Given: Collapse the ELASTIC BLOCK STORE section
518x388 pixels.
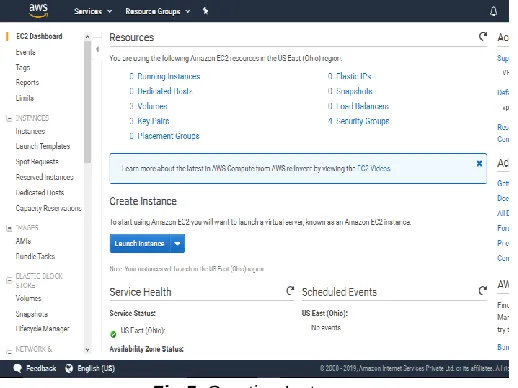Looking at the screenshot, I should click(x=9, y=280).
